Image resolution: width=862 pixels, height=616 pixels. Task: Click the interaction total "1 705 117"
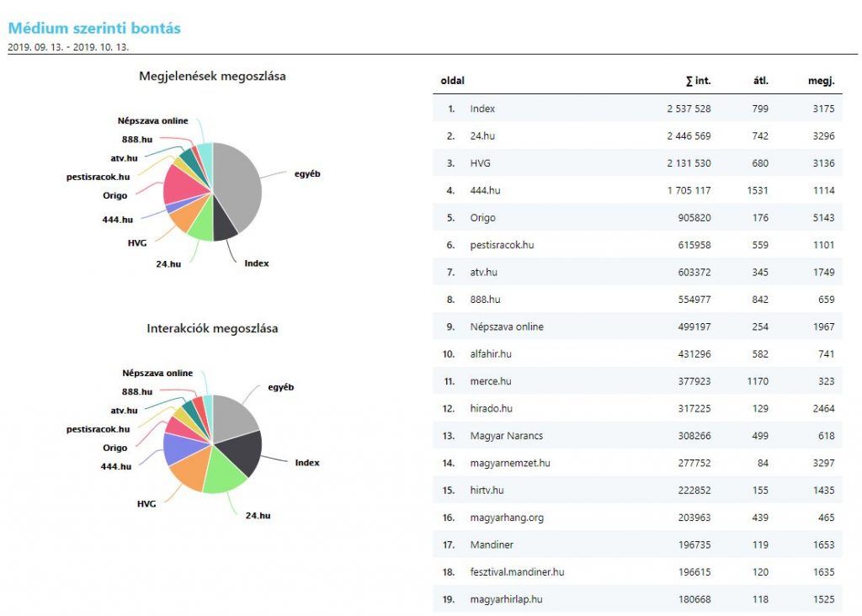[x=689, y=190]
